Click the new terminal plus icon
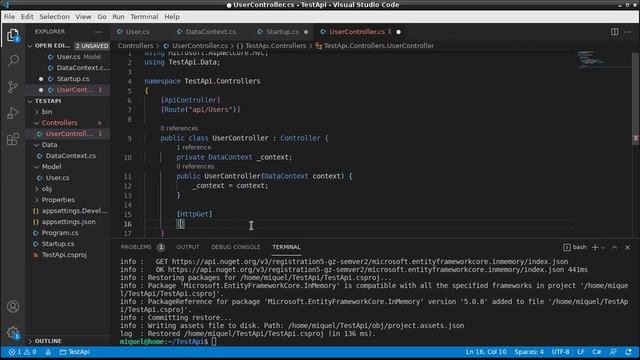The height and width of the screenshot is (360, 640). tap(595, 247)
